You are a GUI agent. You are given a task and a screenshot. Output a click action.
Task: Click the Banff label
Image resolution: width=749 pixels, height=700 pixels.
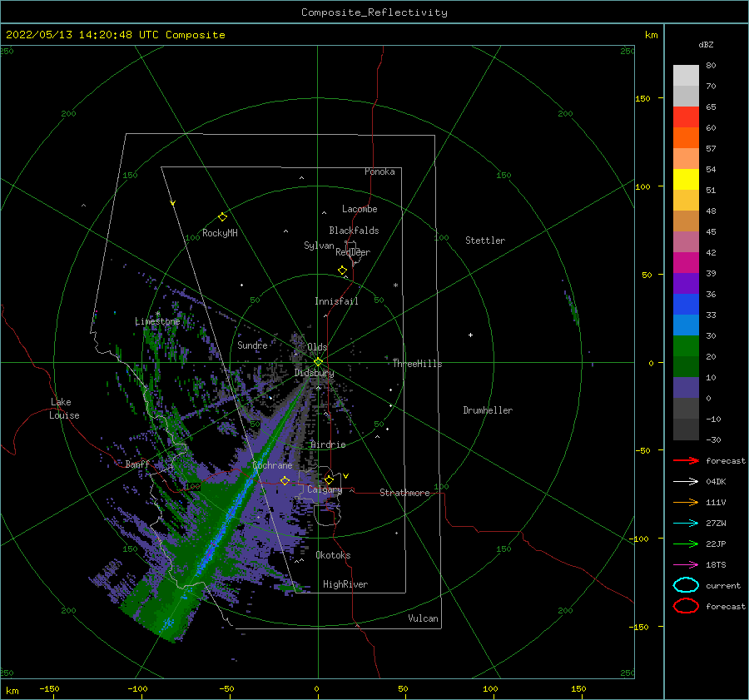[137, 464]
